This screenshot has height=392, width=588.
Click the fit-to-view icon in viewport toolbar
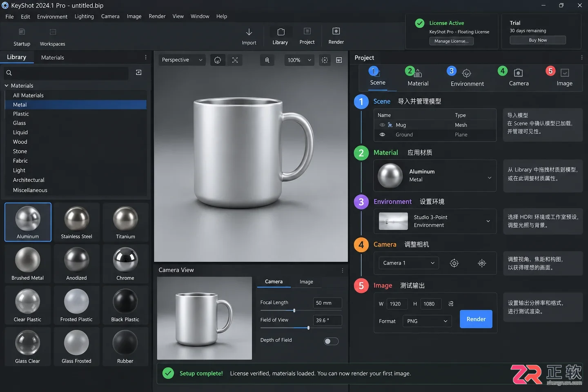point(235,60)
